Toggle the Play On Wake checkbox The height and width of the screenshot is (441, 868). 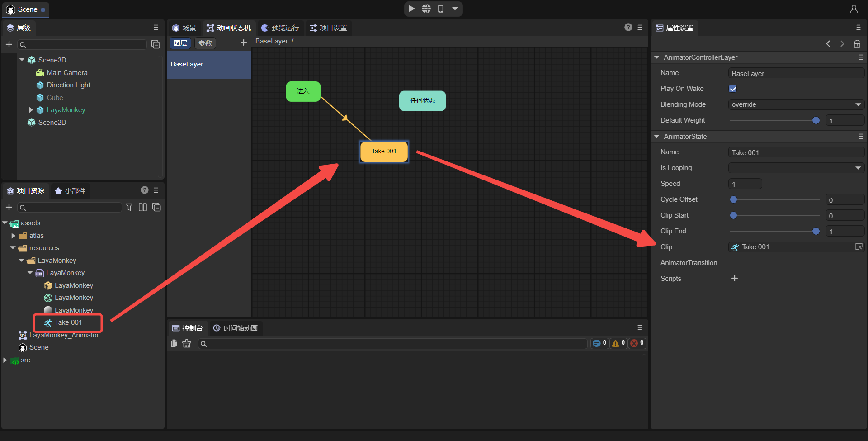click(733, 89)
